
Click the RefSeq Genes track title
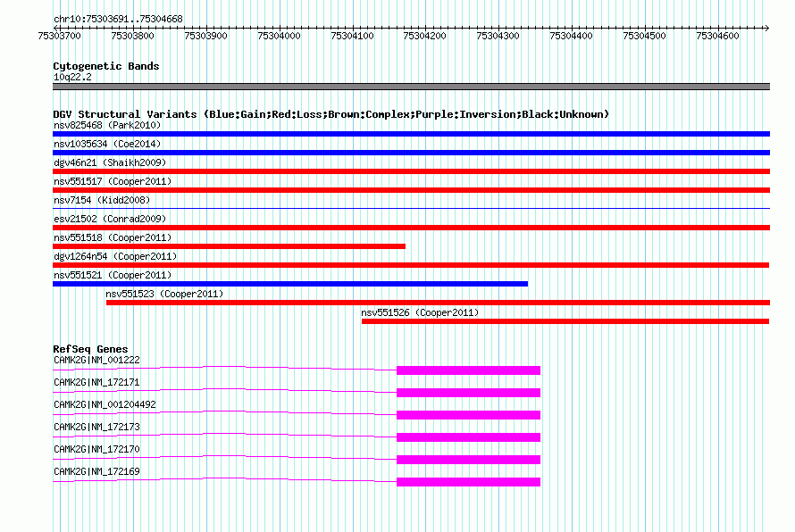click(x=90, y=349)
